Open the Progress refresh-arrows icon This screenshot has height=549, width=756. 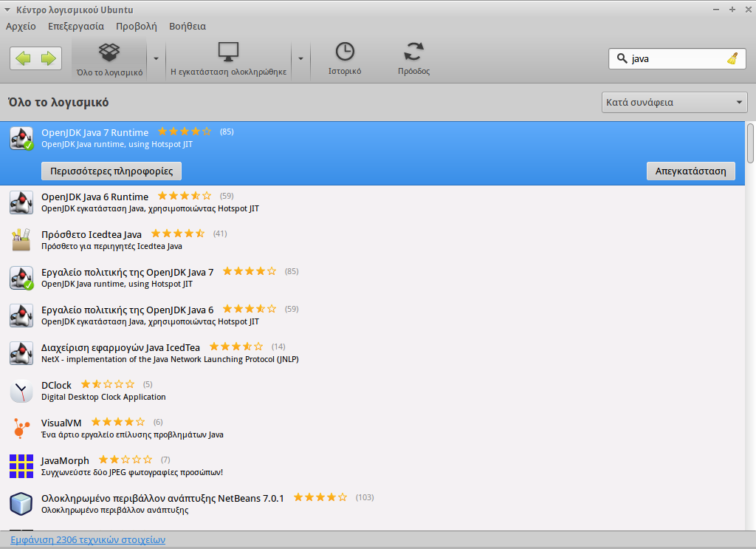click(x=413, y=52)
